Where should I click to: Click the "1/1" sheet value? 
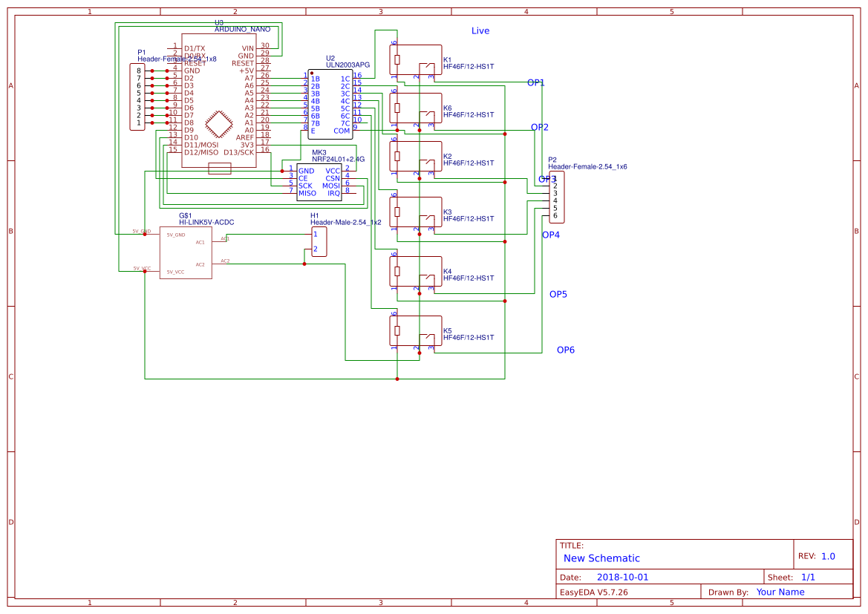(808, 578)
